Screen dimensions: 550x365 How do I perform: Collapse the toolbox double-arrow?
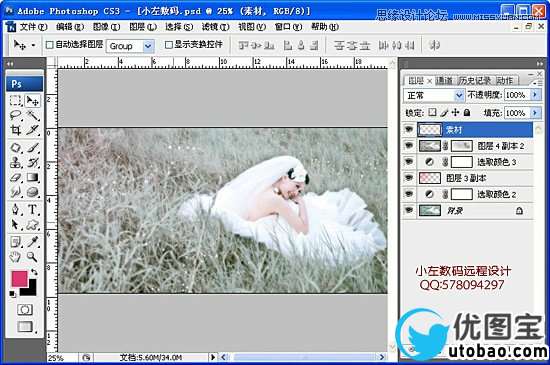(x=10, y=64)
